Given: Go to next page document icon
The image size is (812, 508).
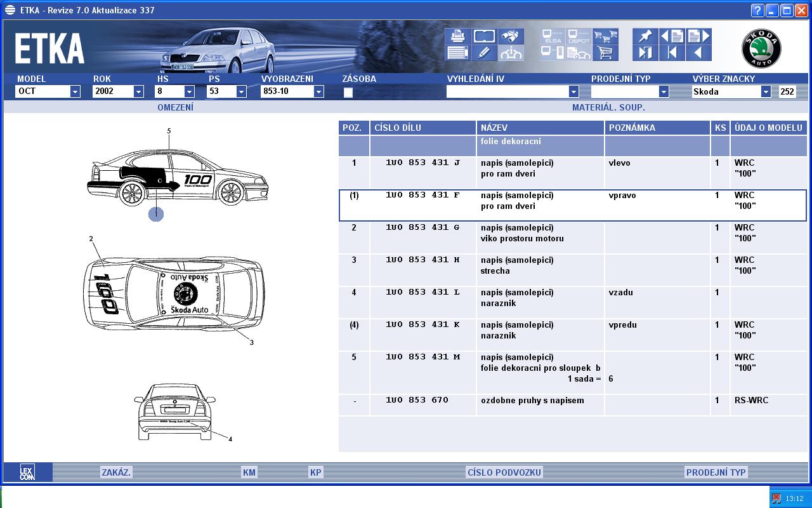Looking at the screenshot, I should point(698,36).
